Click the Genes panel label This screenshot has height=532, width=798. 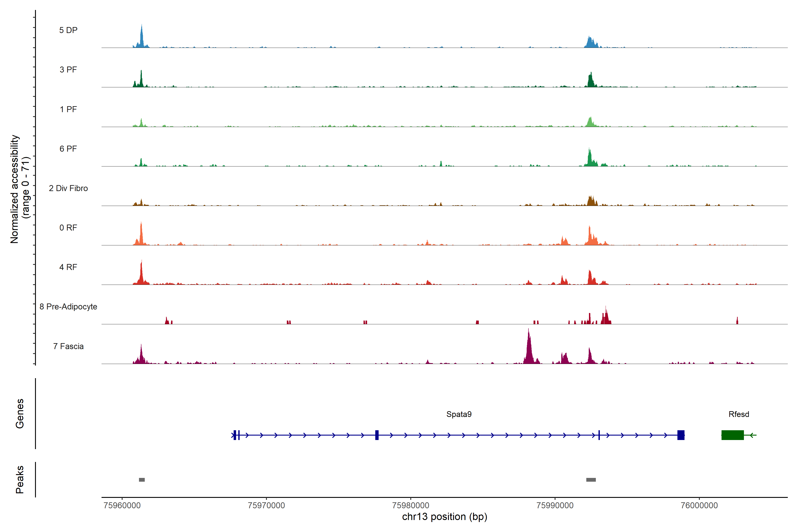coord(20,413)
